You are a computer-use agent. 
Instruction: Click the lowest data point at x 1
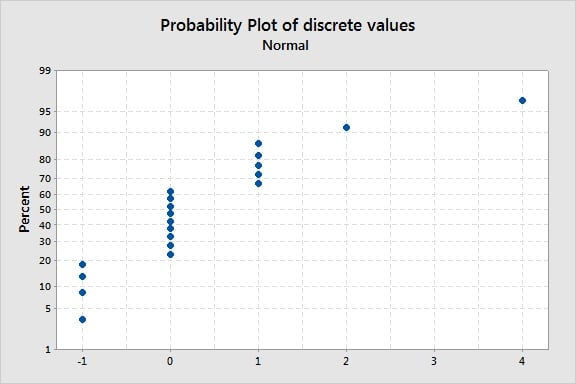point(258,183)
